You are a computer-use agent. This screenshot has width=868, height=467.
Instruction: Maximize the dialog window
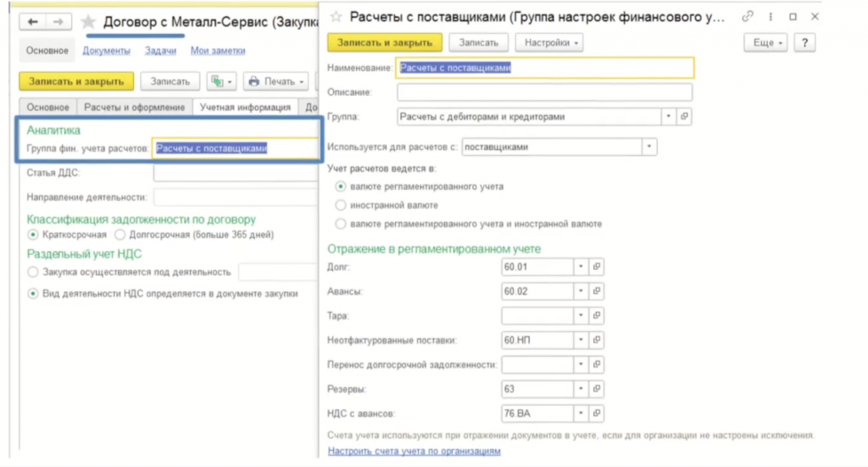pos(793,17)
